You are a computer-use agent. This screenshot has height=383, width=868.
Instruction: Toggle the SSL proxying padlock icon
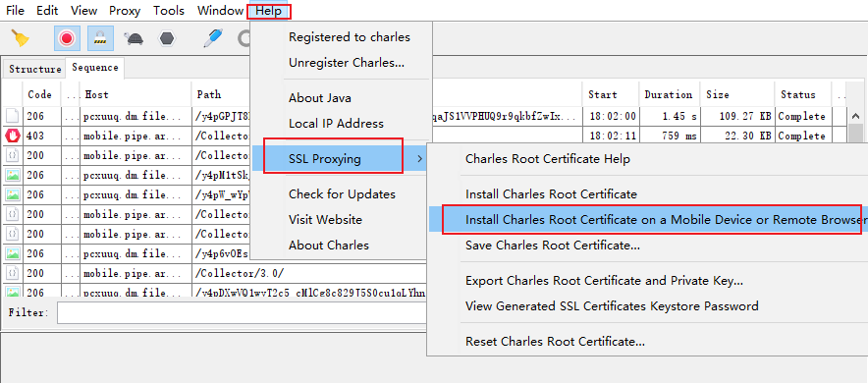point(100,38)
